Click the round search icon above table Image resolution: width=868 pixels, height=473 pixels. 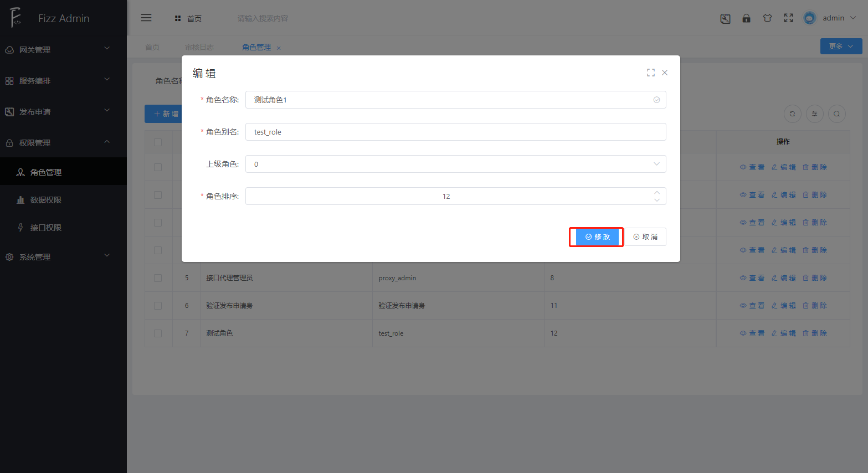836,114
